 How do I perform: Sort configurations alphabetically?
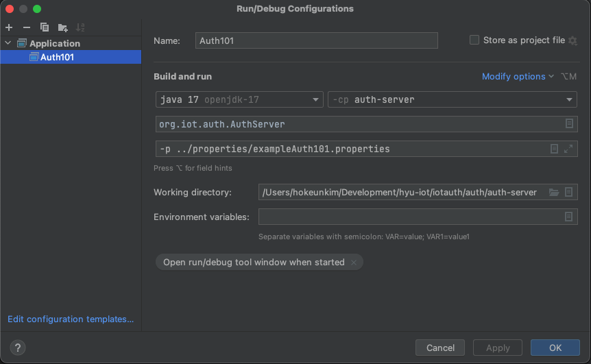click(80, 27)
